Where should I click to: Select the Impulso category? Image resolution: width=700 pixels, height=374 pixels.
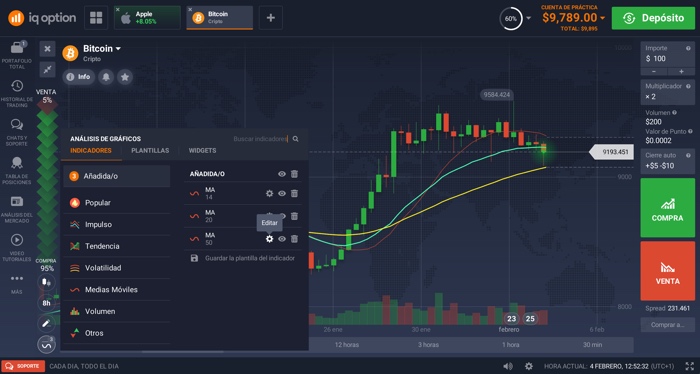click(x=117, y=224)
